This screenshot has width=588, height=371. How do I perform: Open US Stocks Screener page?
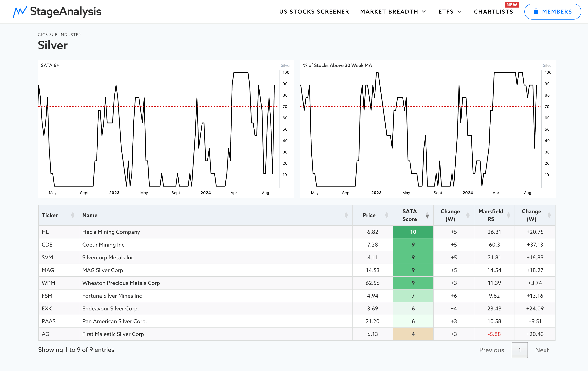[x=314, y=12]
